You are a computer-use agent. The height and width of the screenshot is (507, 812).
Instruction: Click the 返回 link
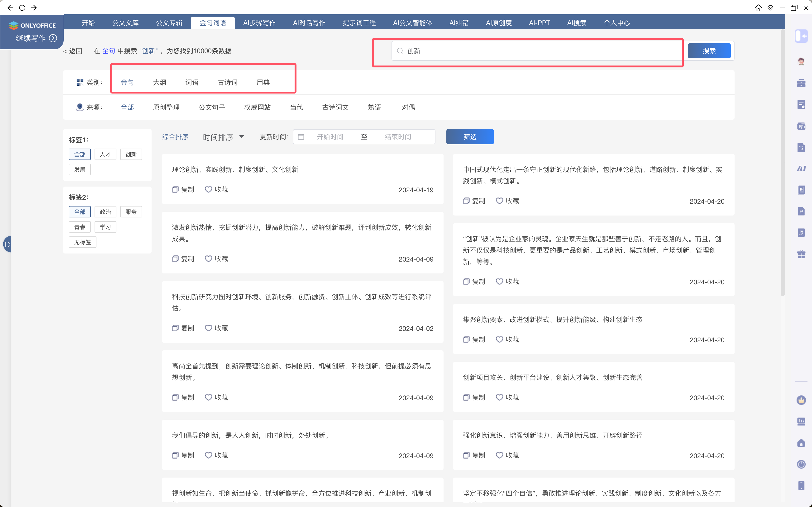pos(73,51)
